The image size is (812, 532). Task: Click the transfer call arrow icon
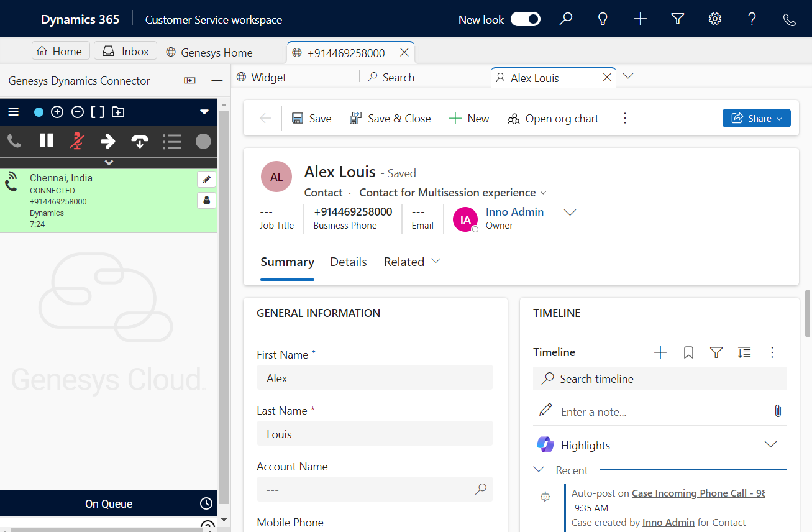[x=108, y=141]
